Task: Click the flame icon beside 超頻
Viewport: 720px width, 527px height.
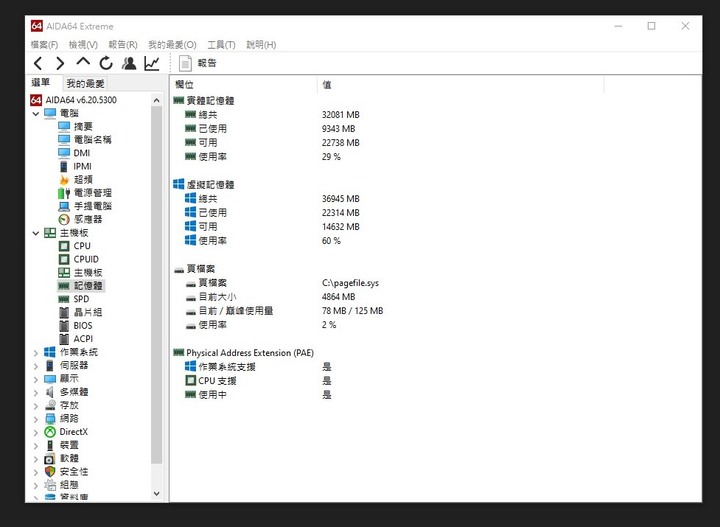Action: click(x=64, y=179)
